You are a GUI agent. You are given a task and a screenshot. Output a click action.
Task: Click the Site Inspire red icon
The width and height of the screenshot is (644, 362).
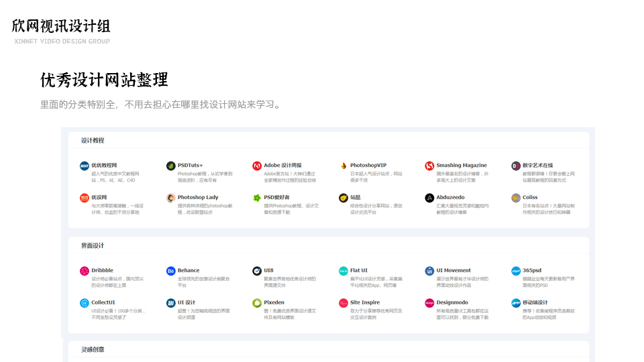tap(343, 303)
